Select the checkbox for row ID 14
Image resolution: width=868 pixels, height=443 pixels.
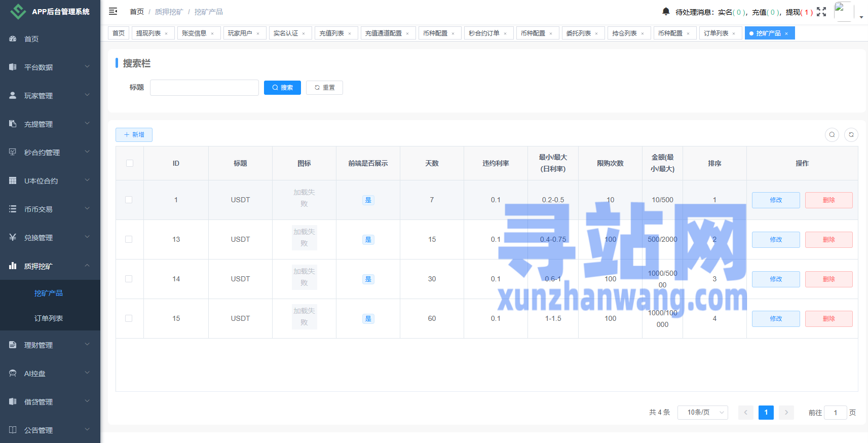[x=129, y=279]
